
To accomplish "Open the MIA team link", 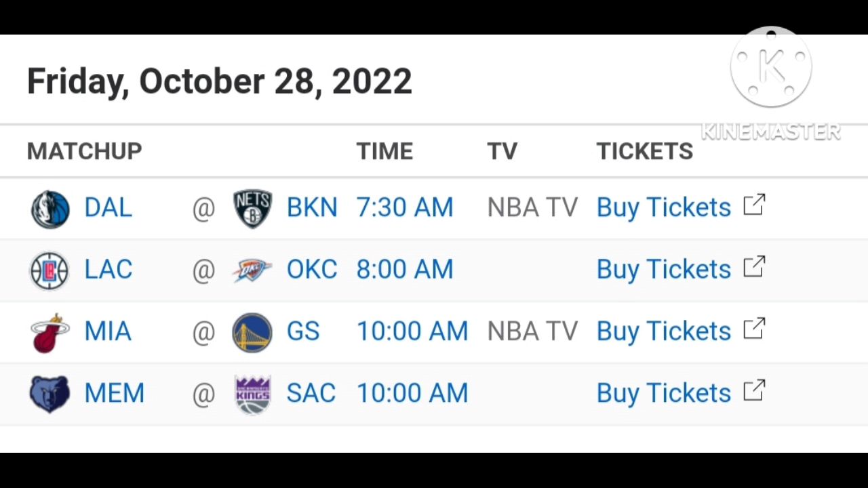I will coord(108,331).
